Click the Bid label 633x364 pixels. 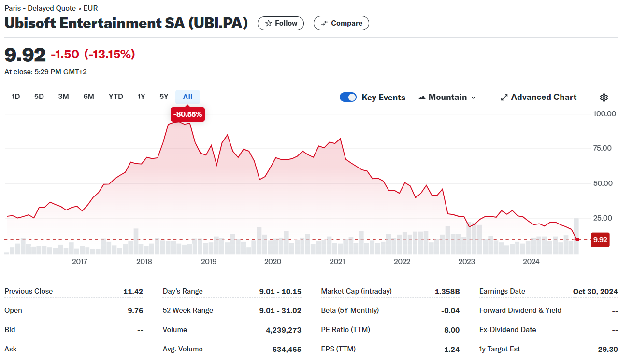[10, 330]
